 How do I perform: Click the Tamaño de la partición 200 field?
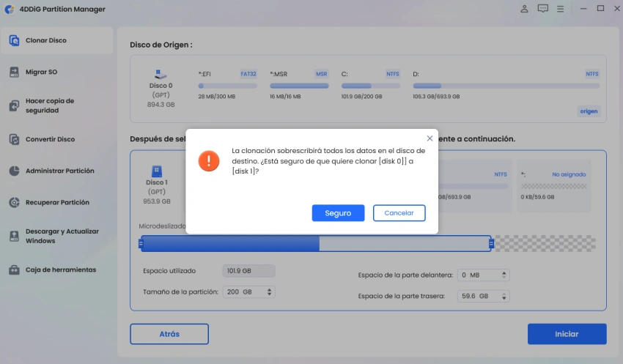248,292
